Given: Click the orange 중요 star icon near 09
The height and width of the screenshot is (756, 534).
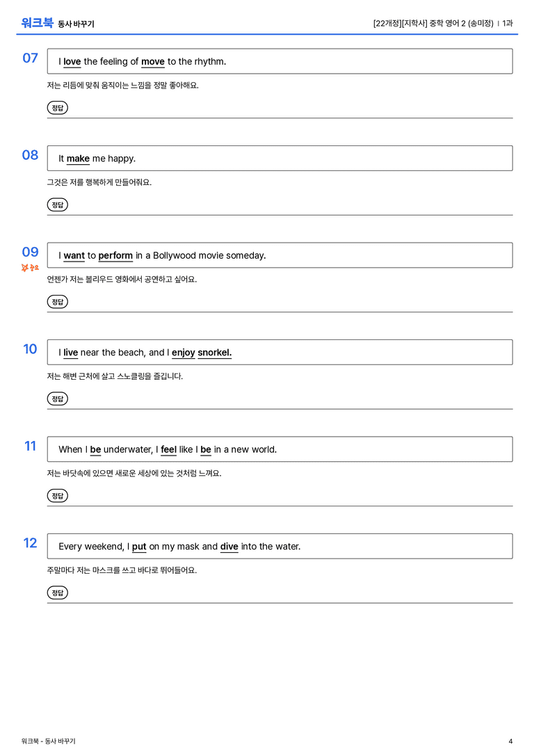Looking at the screenshot, I should 30,268.
